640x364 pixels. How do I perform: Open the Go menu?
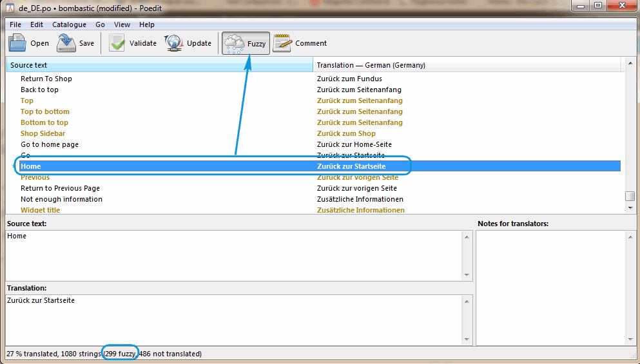pos(100,24)
